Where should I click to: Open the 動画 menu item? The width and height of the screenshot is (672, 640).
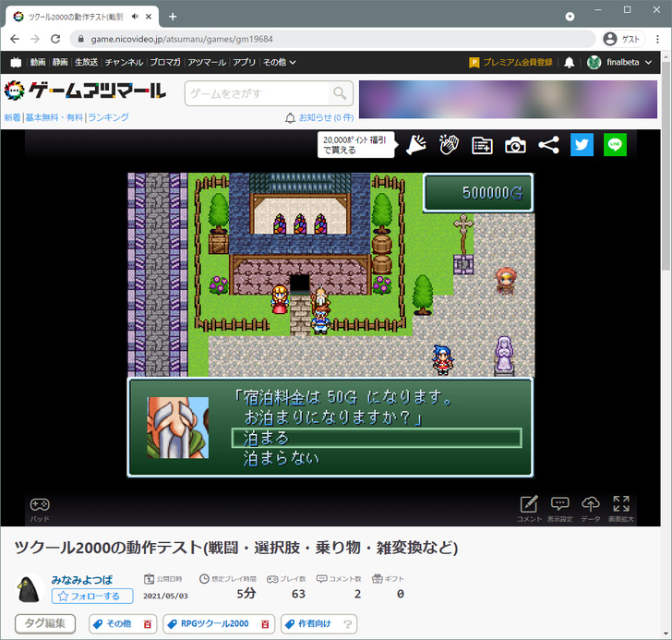point(38,63)
